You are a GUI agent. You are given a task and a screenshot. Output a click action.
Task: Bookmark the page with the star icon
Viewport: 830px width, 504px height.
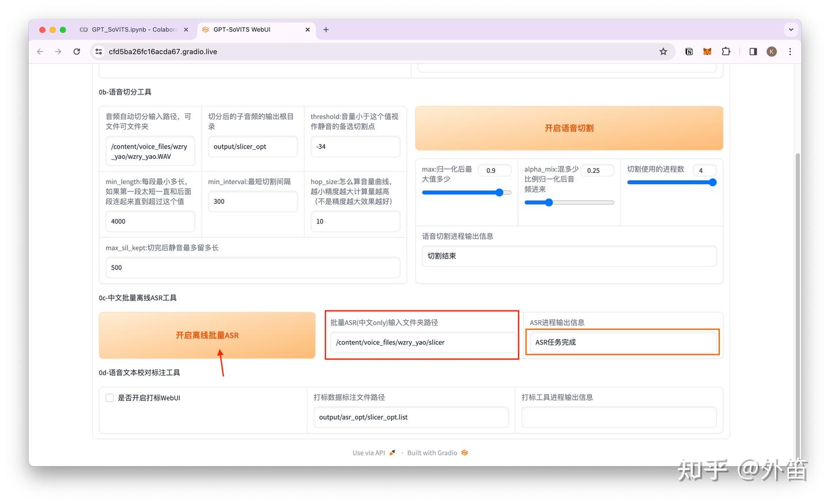(x=663, y=51)
